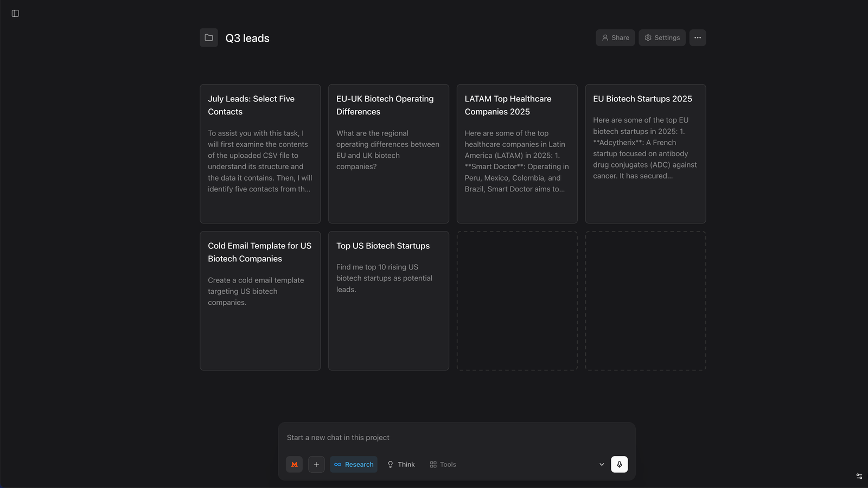Toggle the bottom-right status widget
This screenshot has height=488, width=868.
pyautogui.click(x=859, y=476)
